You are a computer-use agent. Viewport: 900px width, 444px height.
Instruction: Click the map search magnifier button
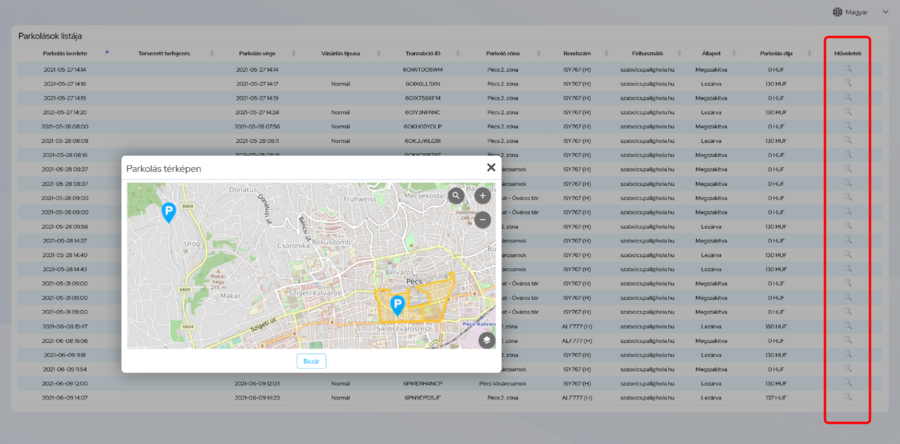pos(456,196)
